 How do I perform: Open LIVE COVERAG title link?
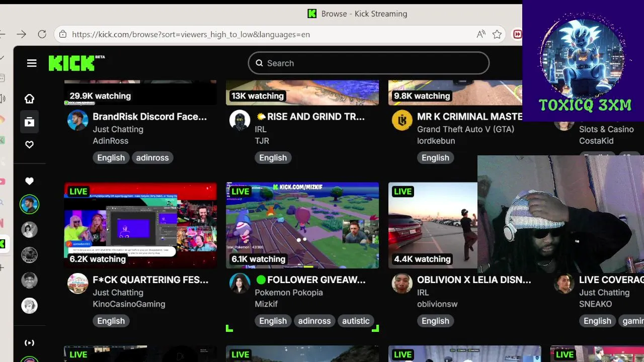pyautogui.click(x=611, y=280)
